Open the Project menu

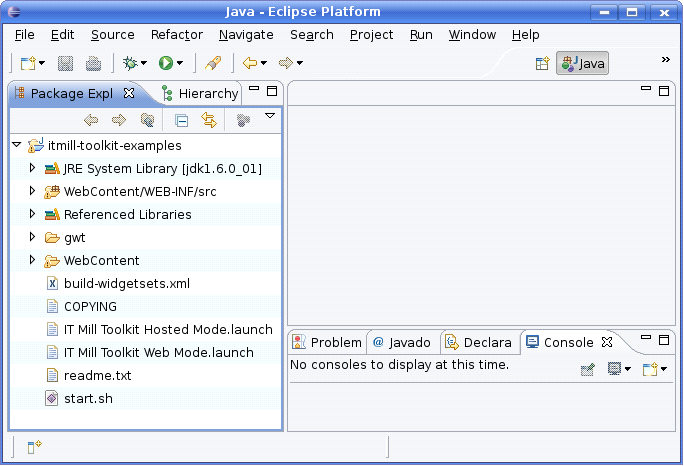click(x=371, y=35)
